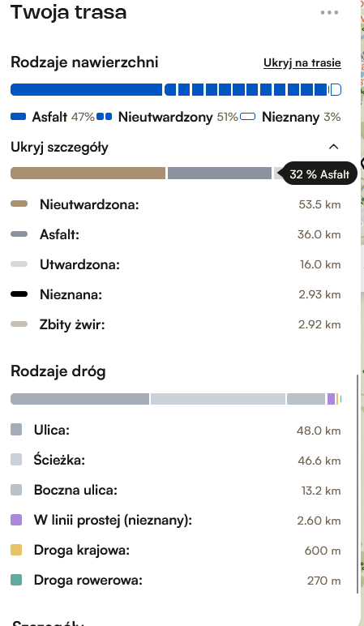The image size is (364, 626).
Task: Click the solid Asfalt segment of blue bar
Action: point(86,89)
